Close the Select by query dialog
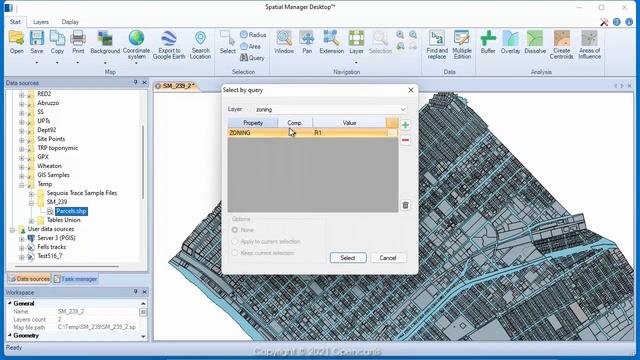 pos(411,90)
